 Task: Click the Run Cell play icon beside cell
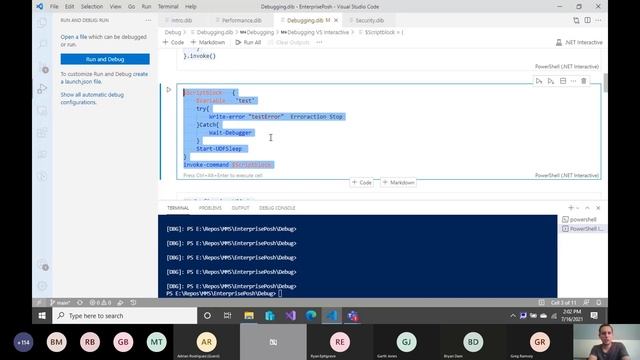pos(169,89)
